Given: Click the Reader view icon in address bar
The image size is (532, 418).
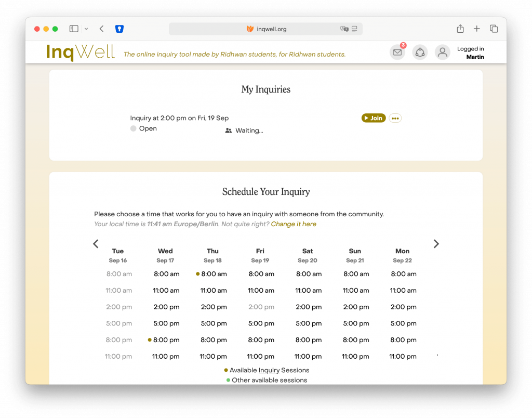Looking at the screenshot, I should pos(355,29).
